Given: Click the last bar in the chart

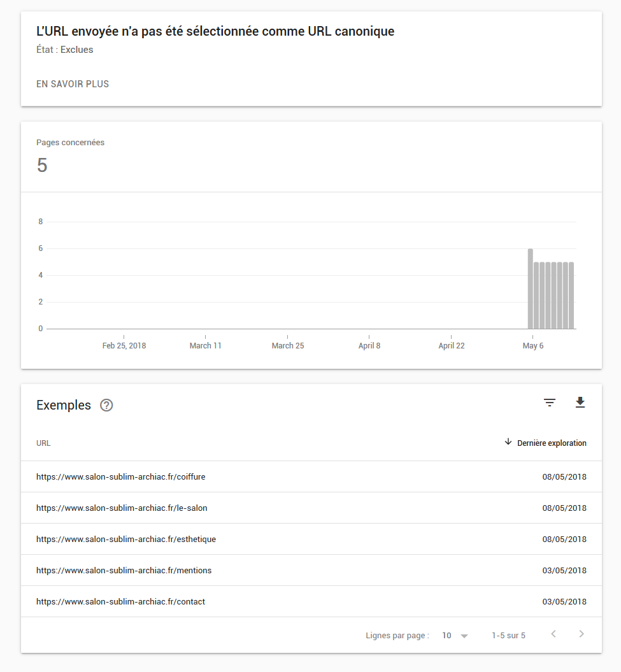Looking at the screenshot, I should click(x=571, y=296).
